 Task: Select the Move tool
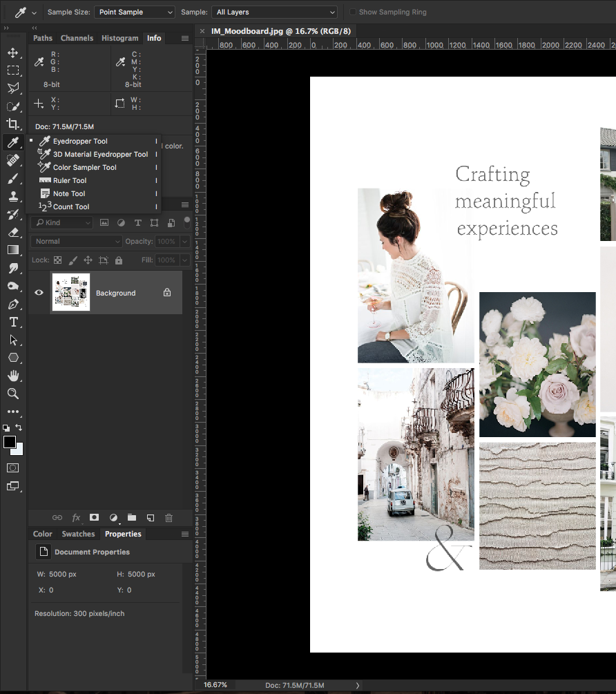point(14,52)
